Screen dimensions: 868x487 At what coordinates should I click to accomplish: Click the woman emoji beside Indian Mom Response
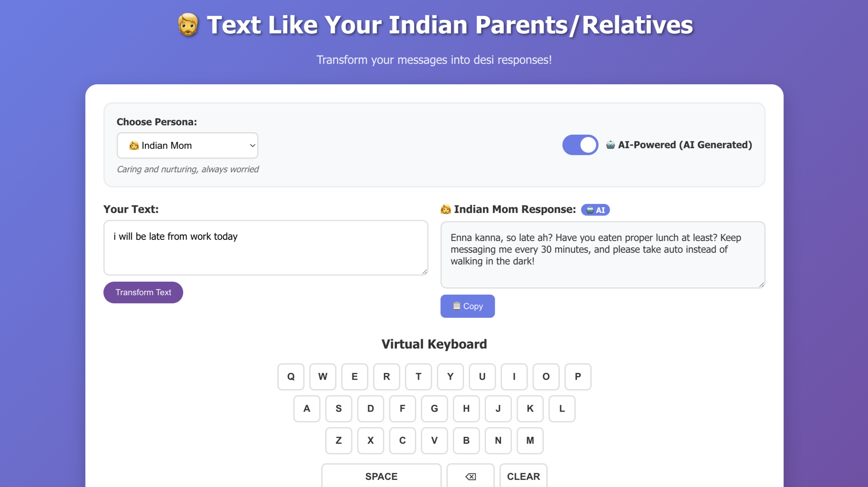point(445,209)
